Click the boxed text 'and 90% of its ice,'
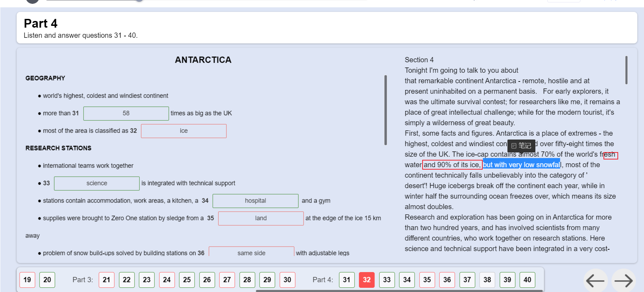644x292 pixels. 452,165
